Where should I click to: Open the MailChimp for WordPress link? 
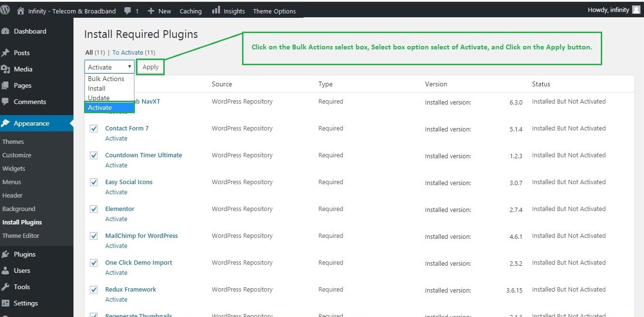click(x=142, y=236)
